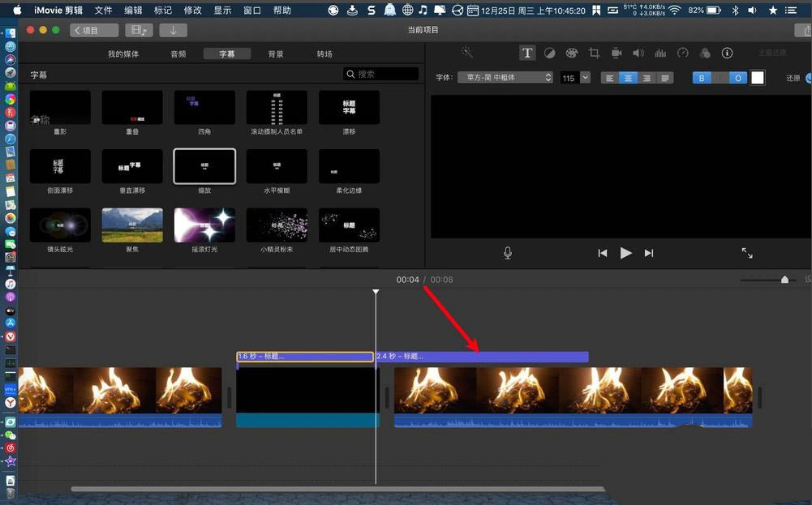
Task: Enter fullscreen playback with the arrows icon
Action: tap(747, 253)
